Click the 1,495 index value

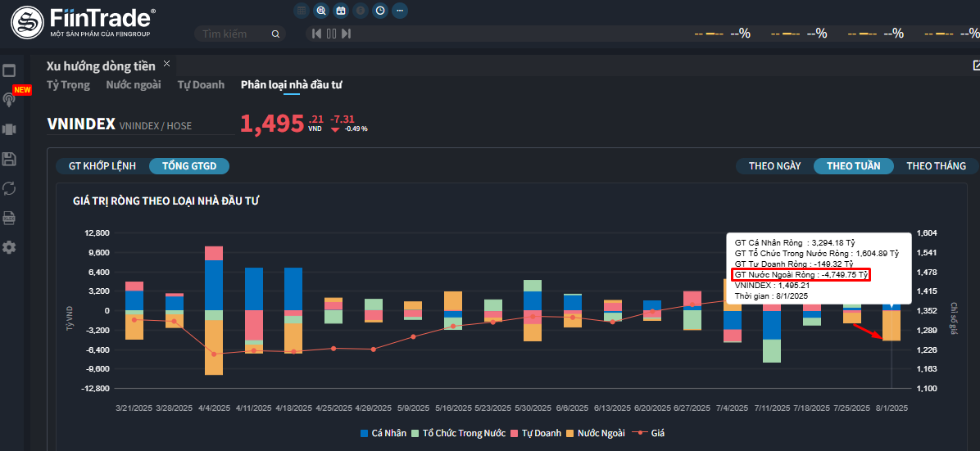coord(273,124)
